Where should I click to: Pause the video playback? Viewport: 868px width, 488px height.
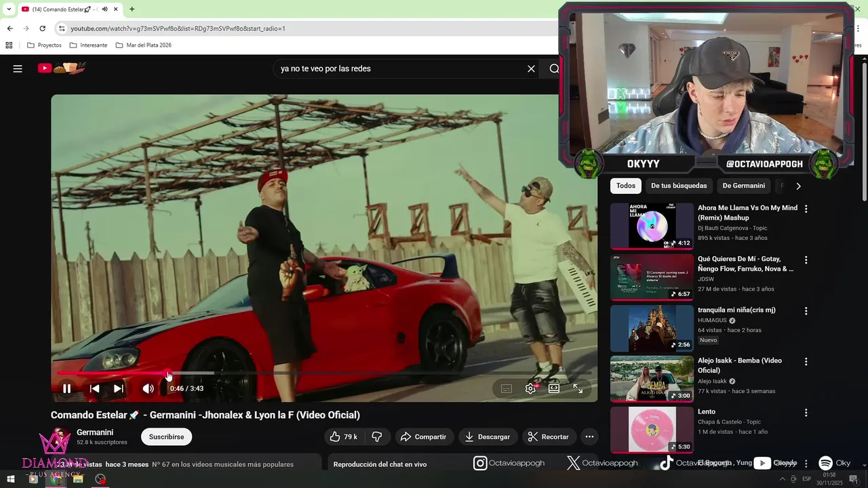[x=66, y=388]
